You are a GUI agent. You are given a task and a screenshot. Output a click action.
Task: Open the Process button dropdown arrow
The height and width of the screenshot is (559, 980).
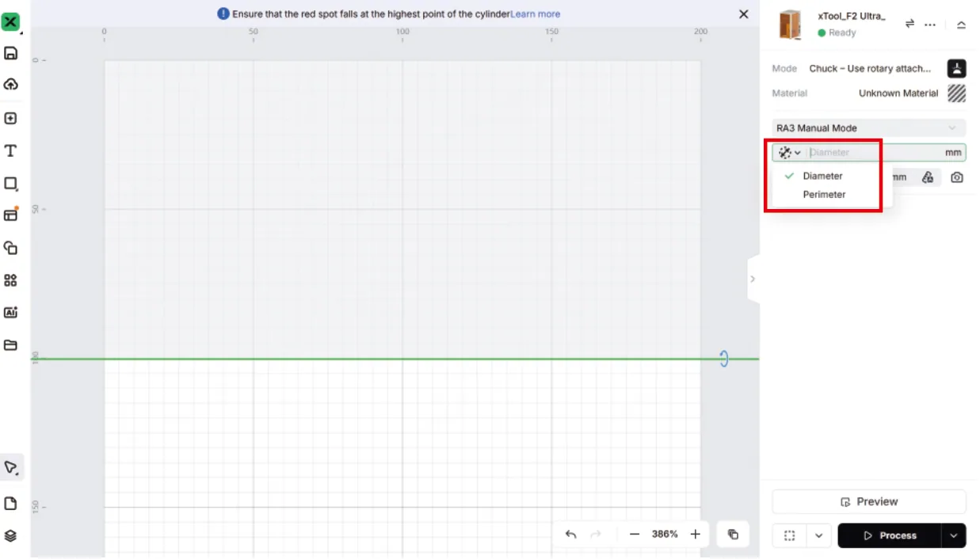[954, 536]
